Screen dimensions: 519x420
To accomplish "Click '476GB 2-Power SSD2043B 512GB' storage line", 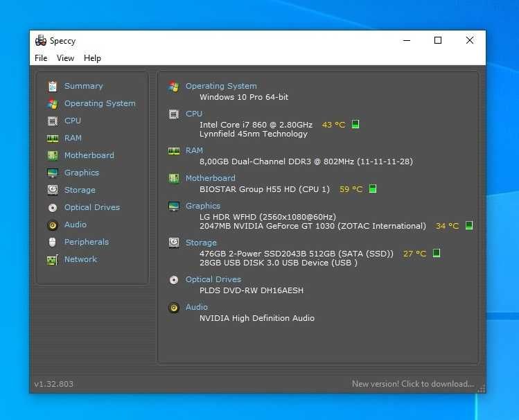I will click(297, 254).
